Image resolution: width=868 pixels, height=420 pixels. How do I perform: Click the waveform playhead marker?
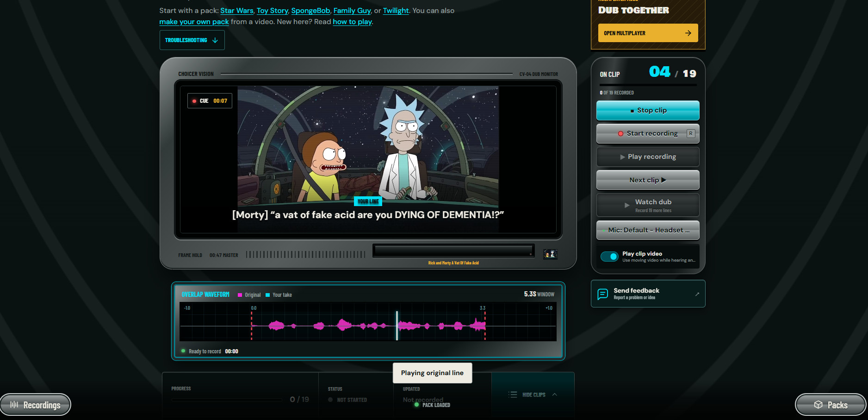(x=397, y=326)
